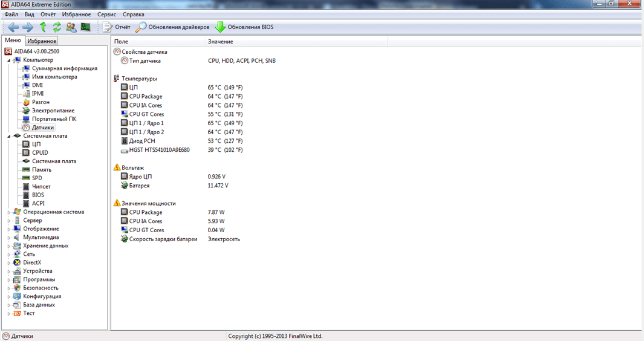
Task: Open the Отчёт menu
Action: click(48, 14)
